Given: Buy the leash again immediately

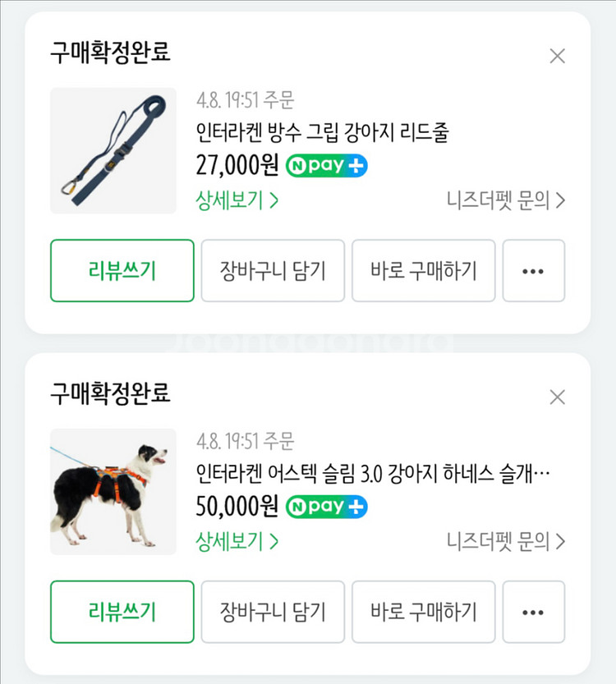Looking at the screenshot, I should (x=424, y=271).
